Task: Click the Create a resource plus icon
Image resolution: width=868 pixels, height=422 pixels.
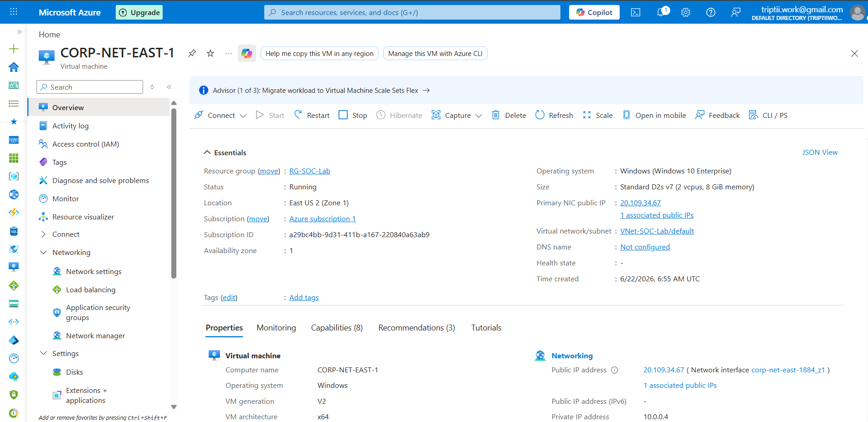Action: coord(14,49)
